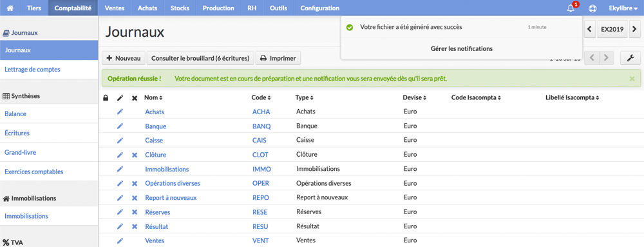Collapse the Journaux sidebar section header
Image resolution: width=644 pixels, height=247 pixels.
[x=20, y=32]
